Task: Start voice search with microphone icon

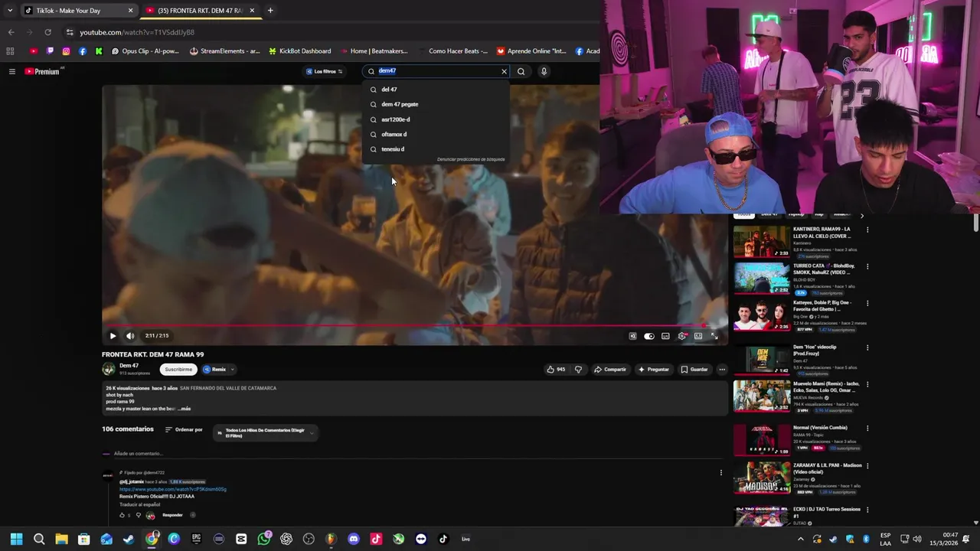Action: pyautogui.click(x=544, y=71)
